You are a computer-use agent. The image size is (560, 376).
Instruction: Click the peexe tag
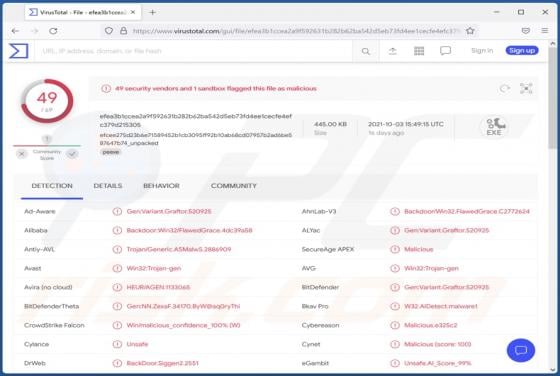pos(111,152)
